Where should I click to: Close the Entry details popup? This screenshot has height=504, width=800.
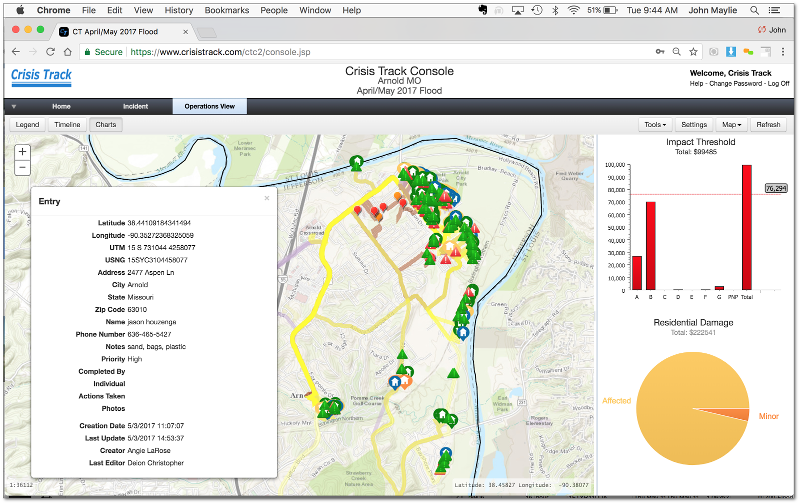click(267, 198)
